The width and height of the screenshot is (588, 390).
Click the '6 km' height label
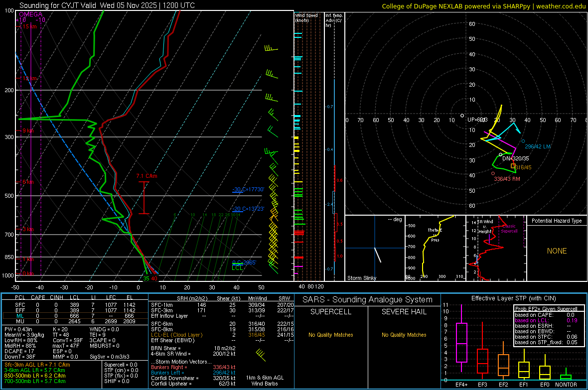tap(28, 182)
